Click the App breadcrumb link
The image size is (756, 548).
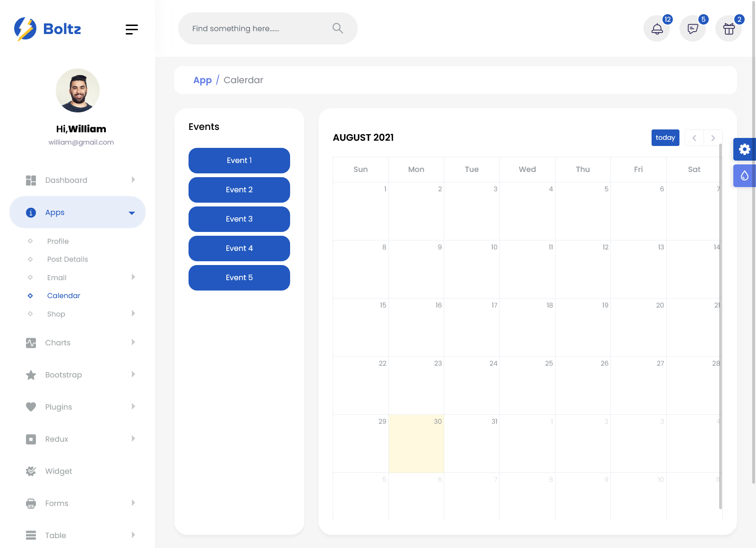[202, 80]
